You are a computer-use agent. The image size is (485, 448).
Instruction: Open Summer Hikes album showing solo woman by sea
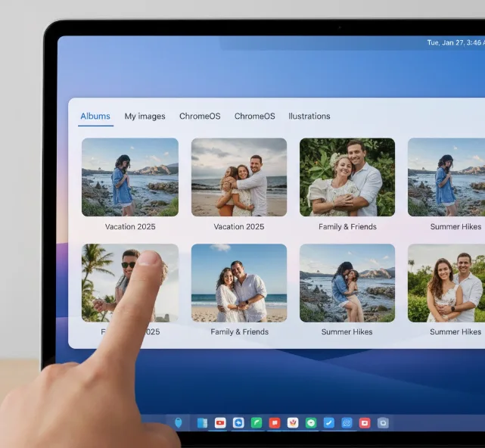point(446,177)
